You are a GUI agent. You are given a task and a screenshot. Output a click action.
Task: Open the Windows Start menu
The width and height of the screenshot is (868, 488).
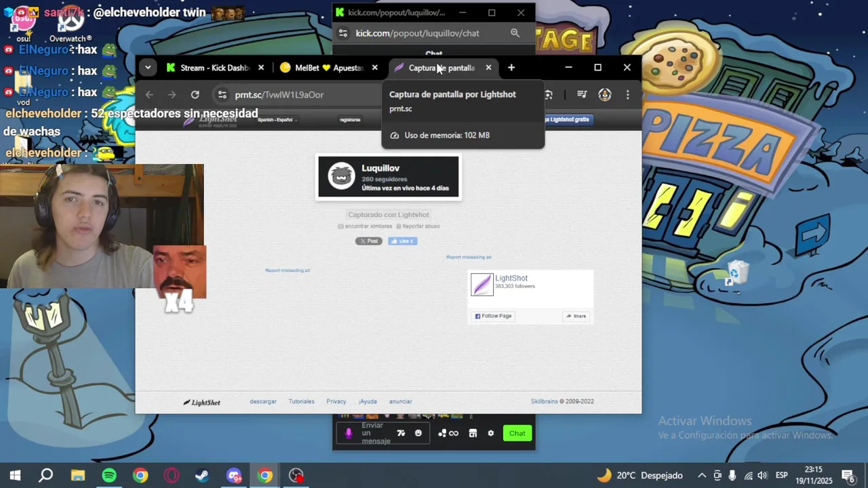15,475
